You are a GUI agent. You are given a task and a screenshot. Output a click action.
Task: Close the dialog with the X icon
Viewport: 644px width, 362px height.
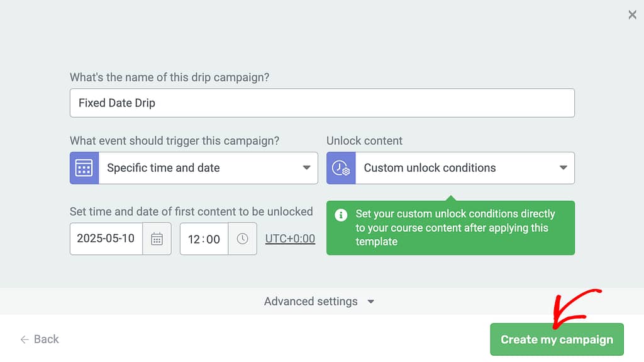[632, 15]
